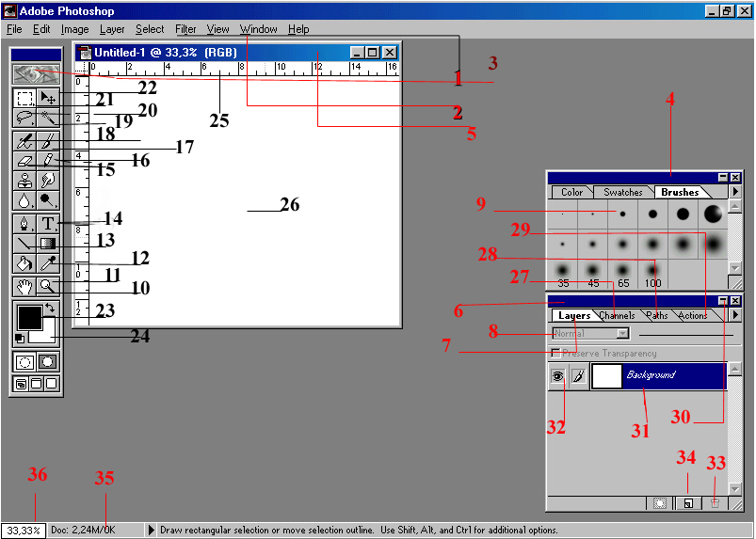Screen dimensions: 756x539
Task: Select the soft brush labeled 65
Action: pos(623,275)
